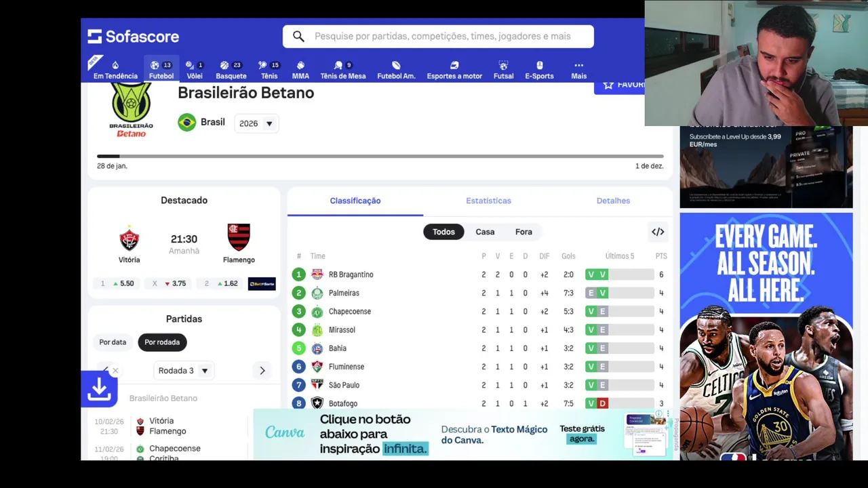Open the Mais menu
Viewport: 868px width, 488px height.
coord(578,70)
